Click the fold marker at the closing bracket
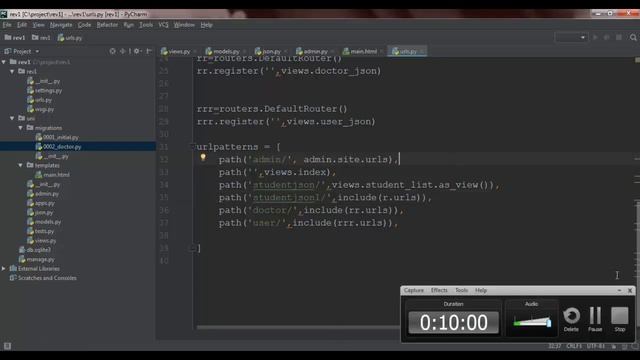 click(193, 248)
